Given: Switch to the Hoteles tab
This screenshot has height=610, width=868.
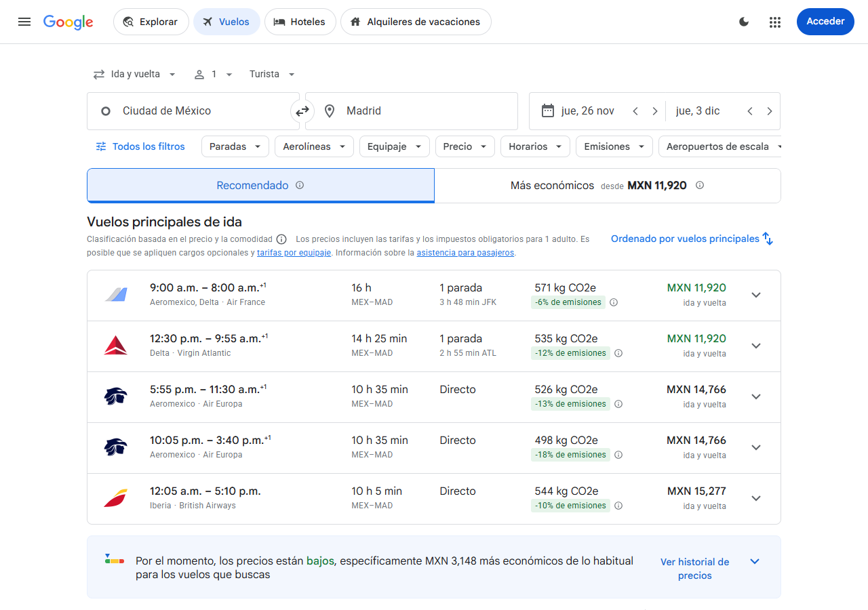Looking at the screenshot, I should coord(300,22).
